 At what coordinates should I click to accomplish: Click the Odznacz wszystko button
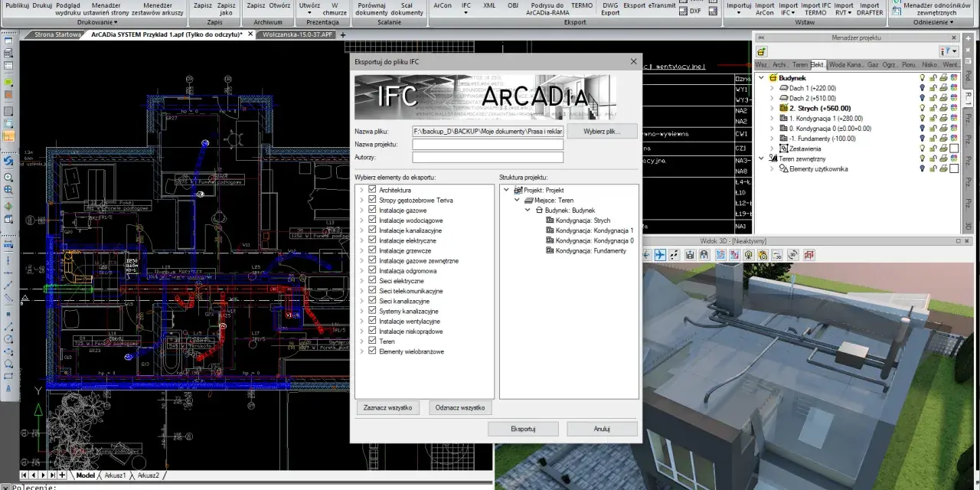[x=460, y=408]
